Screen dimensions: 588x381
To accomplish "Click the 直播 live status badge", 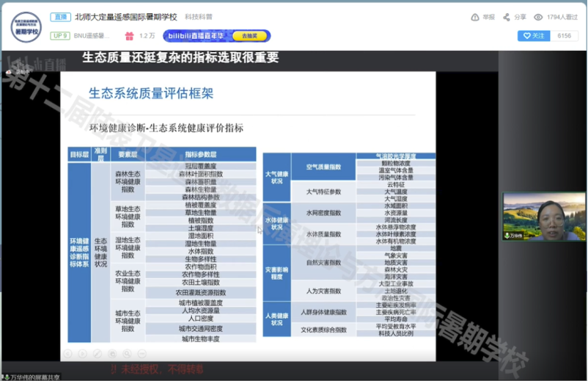I will [60, 17].
